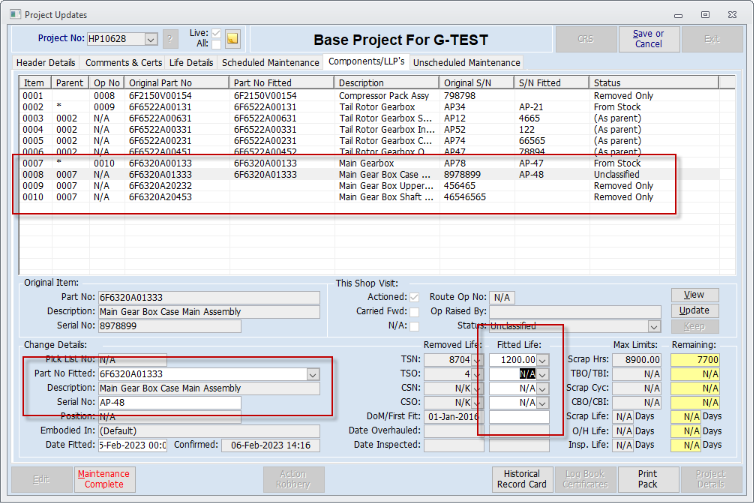
Task: Select row 0007 Main Gearbox
Action: [x=369, y=163]
